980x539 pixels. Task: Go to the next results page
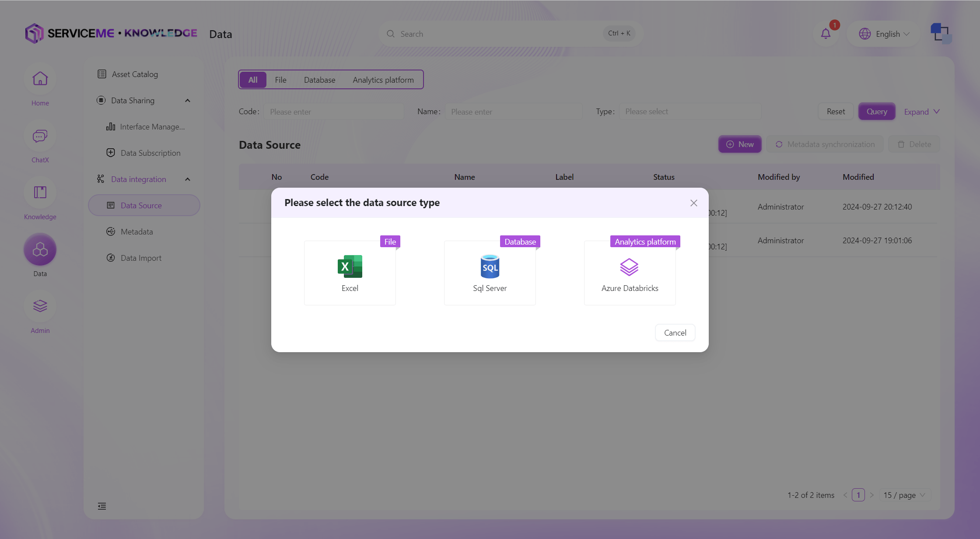click(x=871, y=495)
